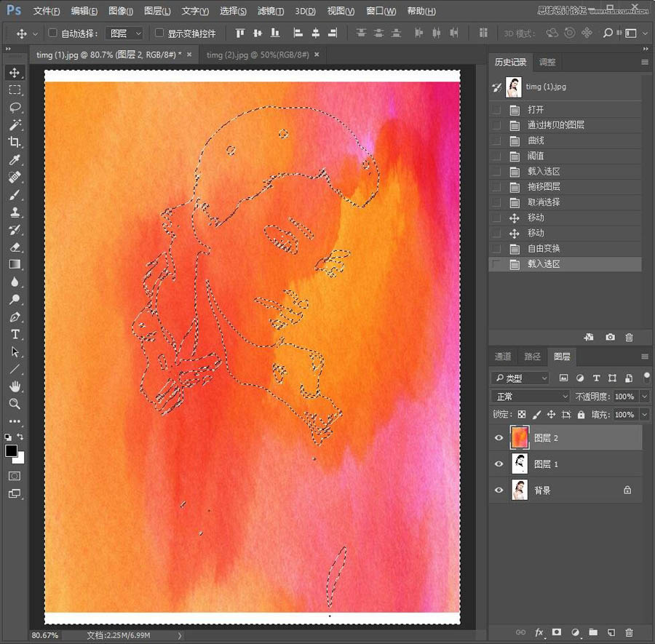This screenshot has height=644, width=655.
Task: Open the blend mode 正常 dropdown
Action: (x=531, y=397)
